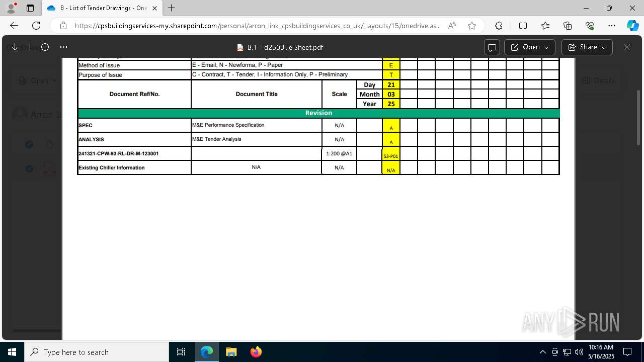Viewport: 644px width, 362px height.
Task: Click the Method of Issue label
Action: (99, 65)
